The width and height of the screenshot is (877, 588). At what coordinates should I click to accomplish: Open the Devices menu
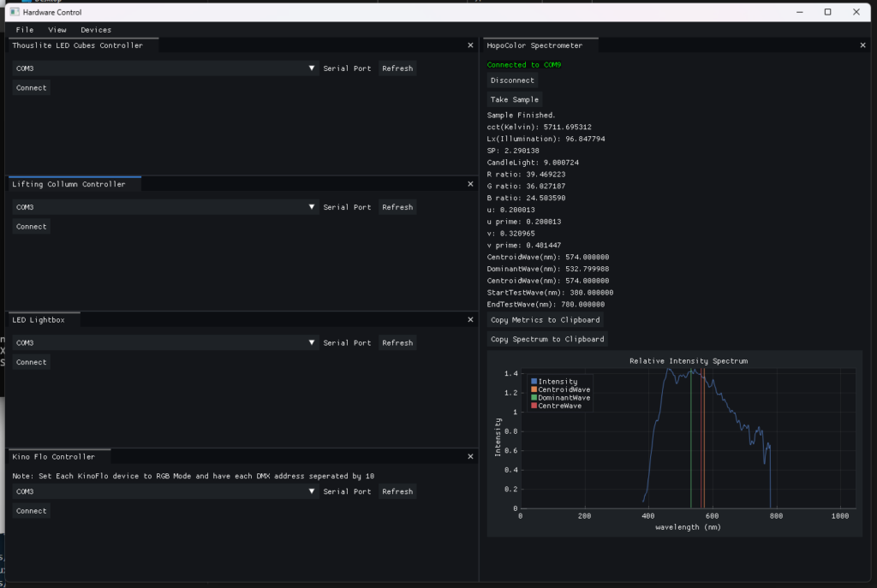96,30
